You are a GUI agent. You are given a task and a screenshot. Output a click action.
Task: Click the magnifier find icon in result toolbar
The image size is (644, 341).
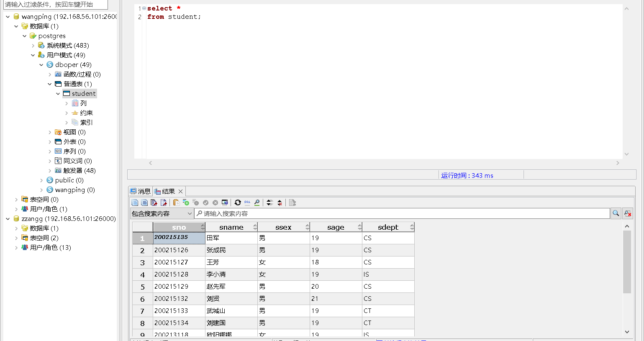[257, 203]
